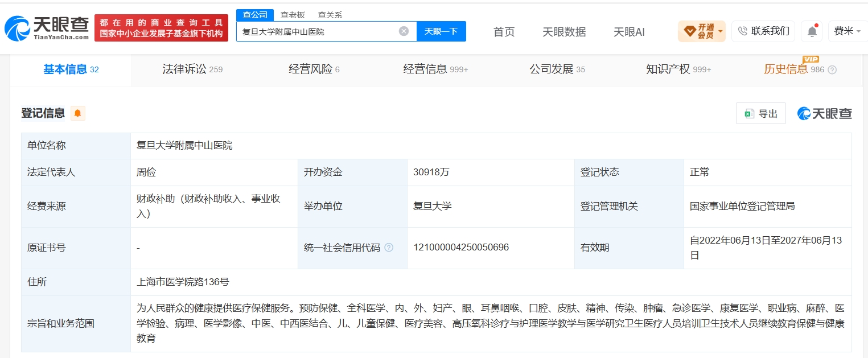Go to 首页 in the navigation
Screen dimensions: 868x358
pyautogui.click(x=504, y=32)
